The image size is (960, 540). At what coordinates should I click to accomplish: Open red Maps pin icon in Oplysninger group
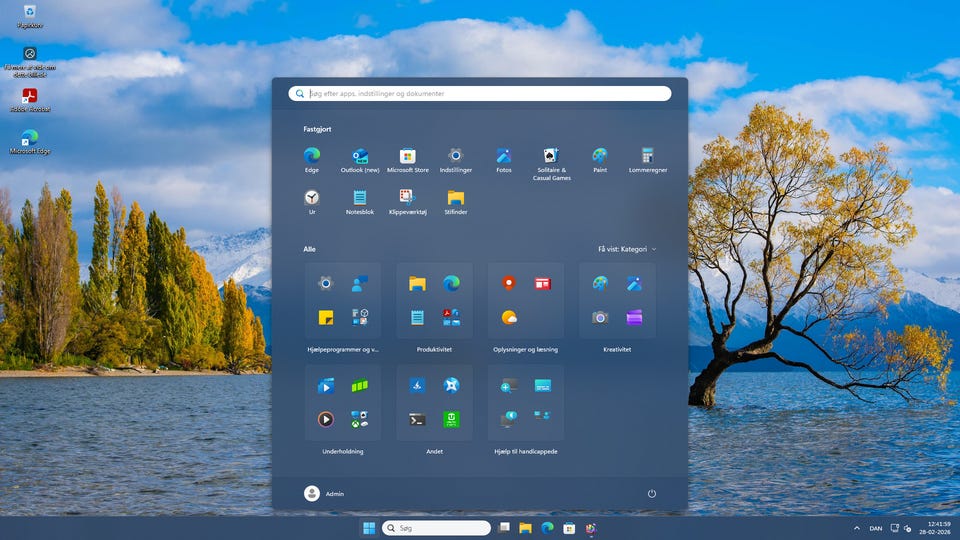[509, 283]
